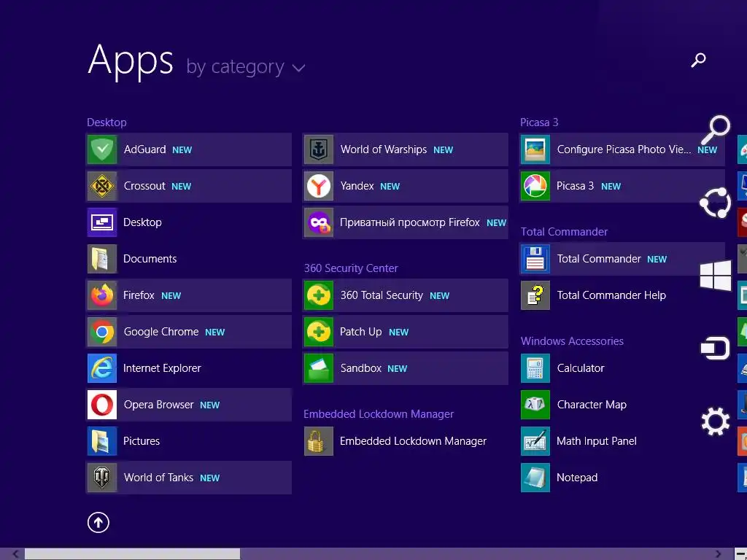Viewport: 747px width, 560px height.
Task: Launch World of Tanks icon
Action: [102, 478]
